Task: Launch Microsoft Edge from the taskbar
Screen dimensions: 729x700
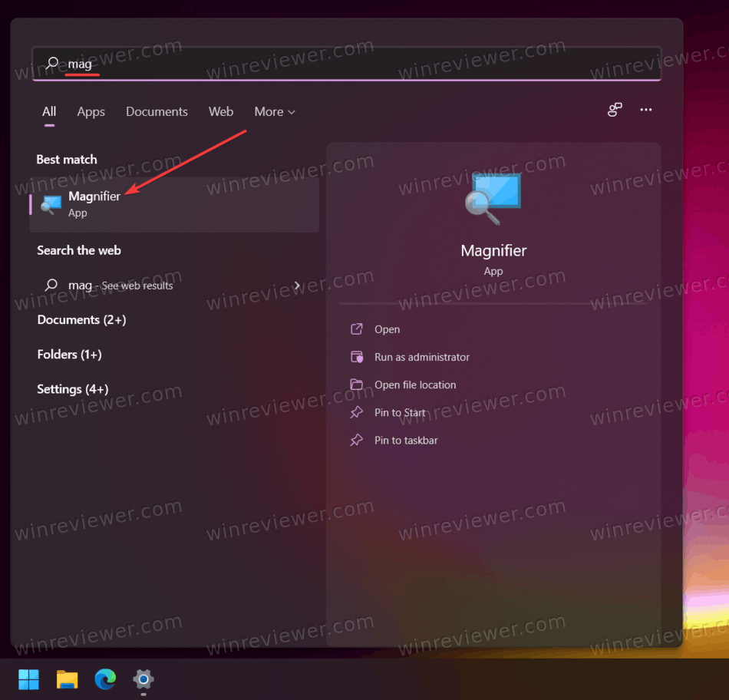Action: (x=106, y=679)
